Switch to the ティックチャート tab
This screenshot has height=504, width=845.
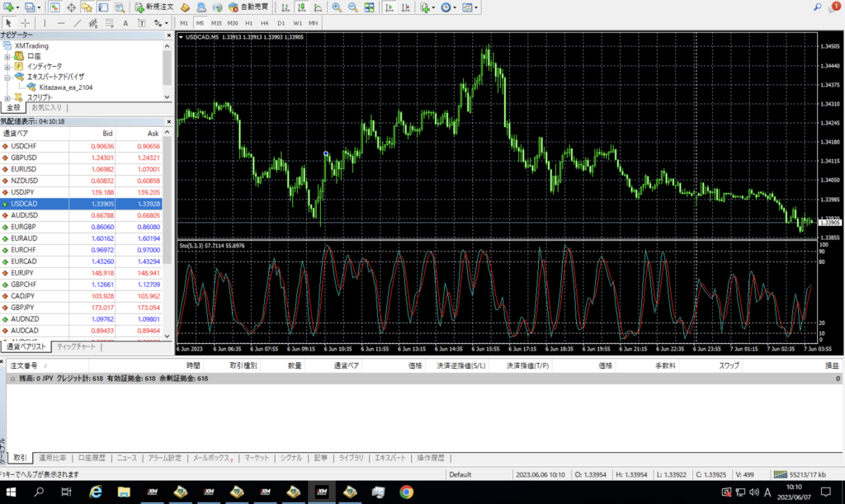[x=78, y=346]
